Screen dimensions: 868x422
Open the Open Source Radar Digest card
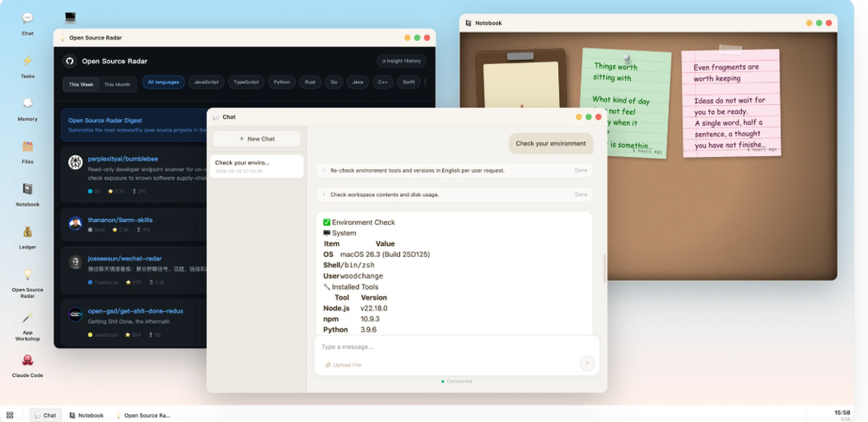(x=134, y=125)
